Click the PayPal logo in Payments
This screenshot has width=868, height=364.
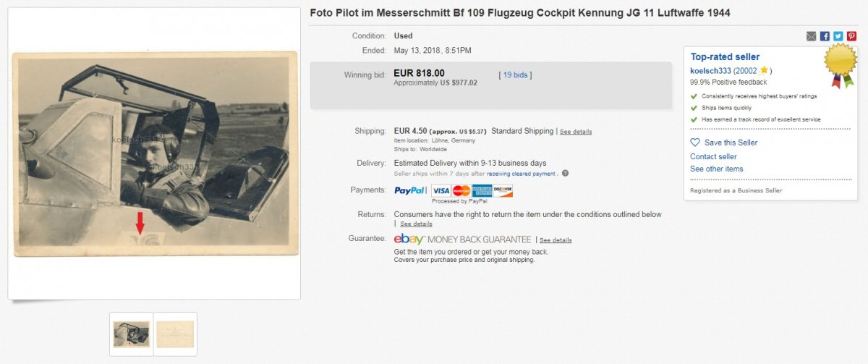[409, 191]
